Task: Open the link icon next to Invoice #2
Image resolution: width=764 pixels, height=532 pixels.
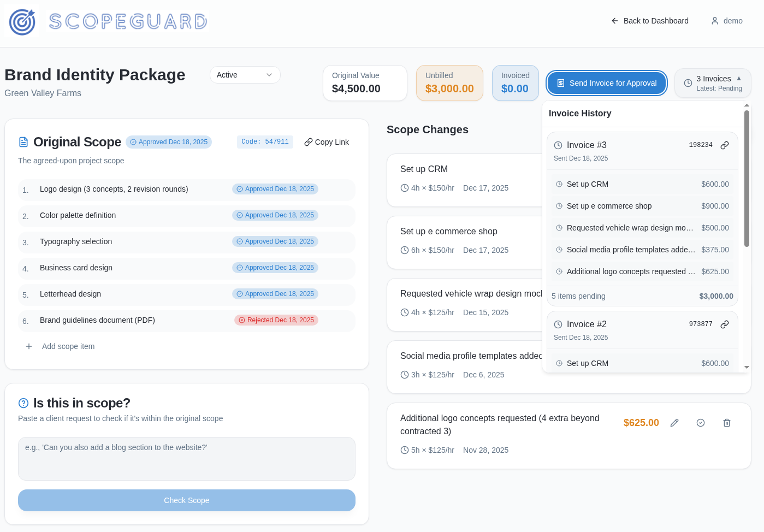Action: (x=725, y=324)
